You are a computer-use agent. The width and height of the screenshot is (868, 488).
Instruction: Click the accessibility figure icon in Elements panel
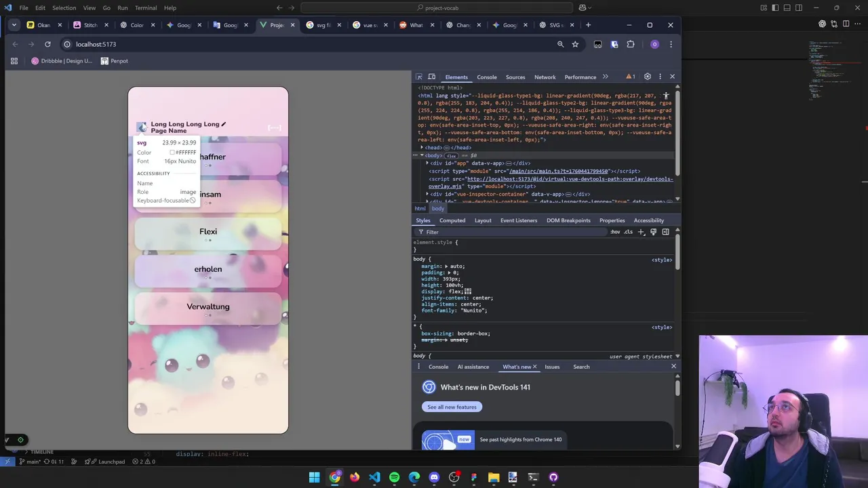(666, 96)
